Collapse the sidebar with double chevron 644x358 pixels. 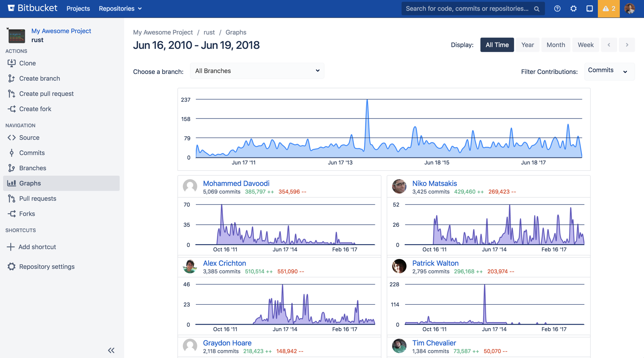(111, 350)
